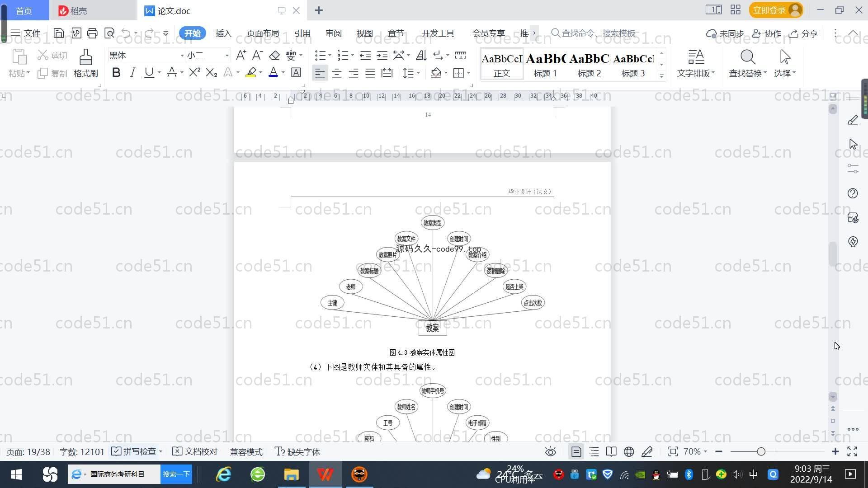Click the Collaborate button
The image size is (868, 488).
pyautogui.click(x=767, y=33)
